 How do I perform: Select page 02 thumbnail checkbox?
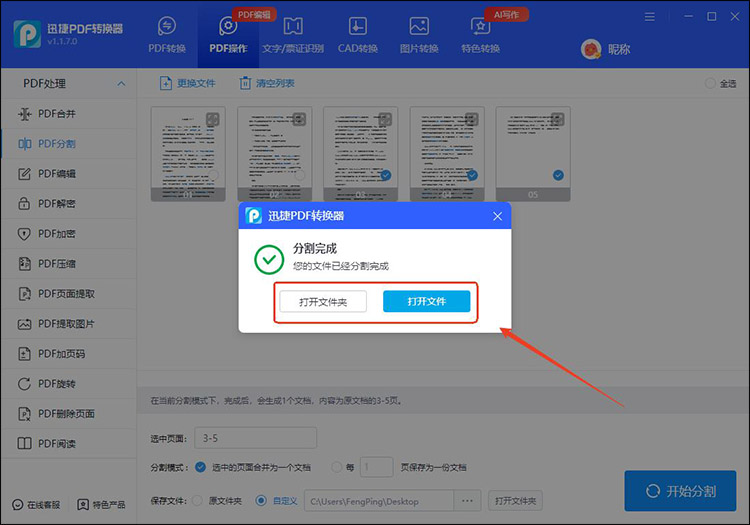[x=300, y=175]
